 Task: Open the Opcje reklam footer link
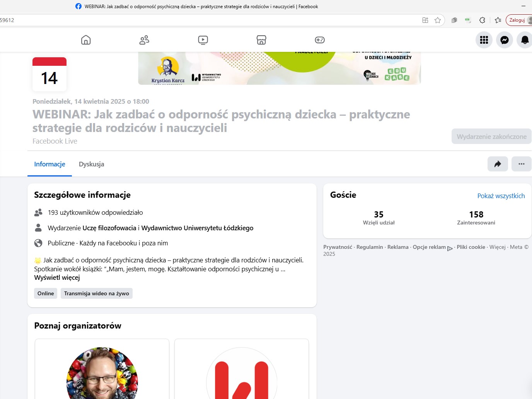point(429,247)
